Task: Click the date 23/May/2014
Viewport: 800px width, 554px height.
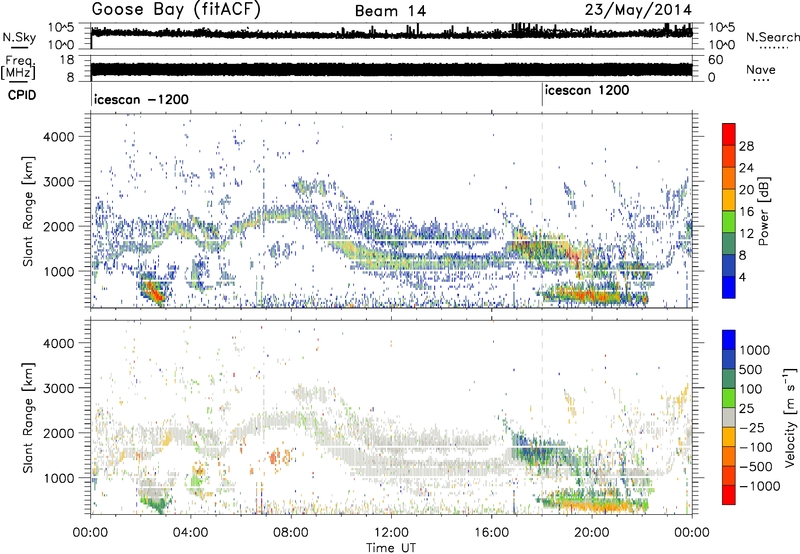Action: 638,10
